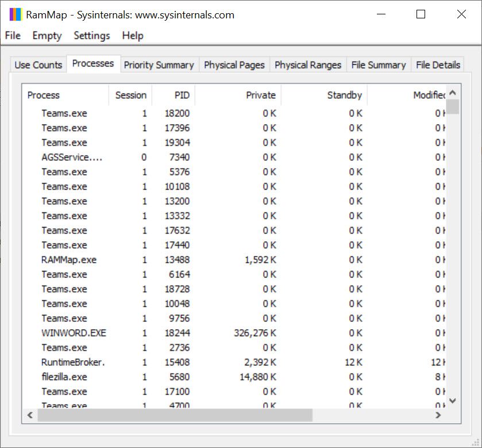The width and height of the screenshot is (482, 448).
Task: Select the AGSService row
Action: [x=234, y=157]
